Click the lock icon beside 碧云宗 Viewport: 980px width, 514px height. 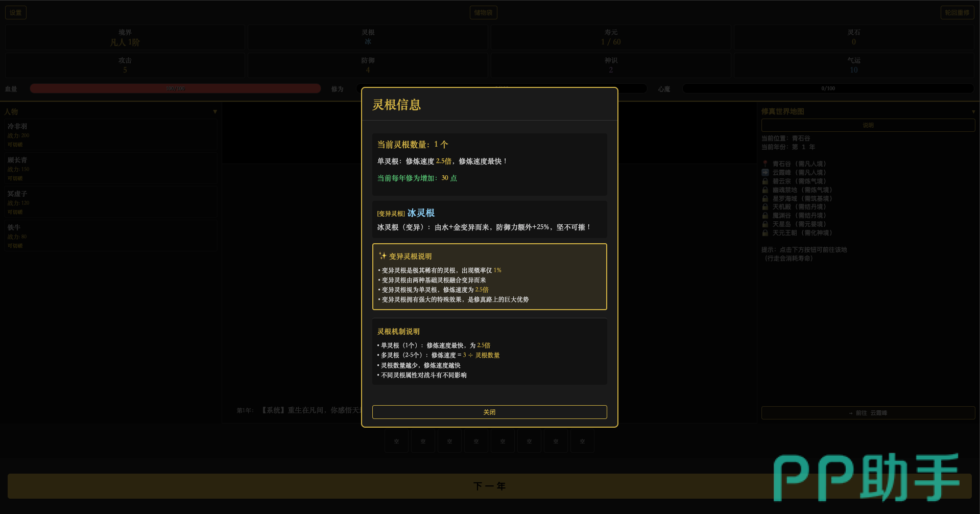[765, 181]
